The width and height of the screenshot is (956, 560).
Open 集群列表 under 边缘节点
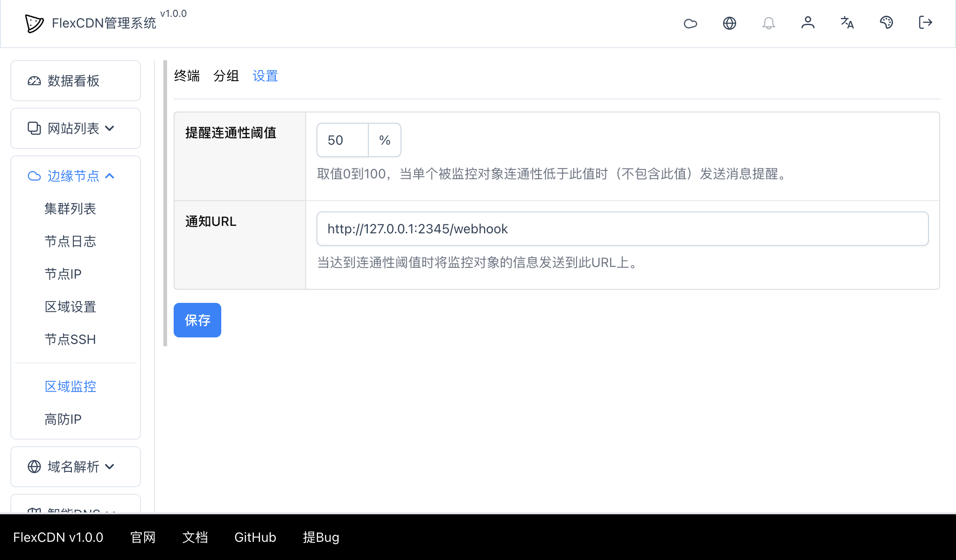point(70,209)
